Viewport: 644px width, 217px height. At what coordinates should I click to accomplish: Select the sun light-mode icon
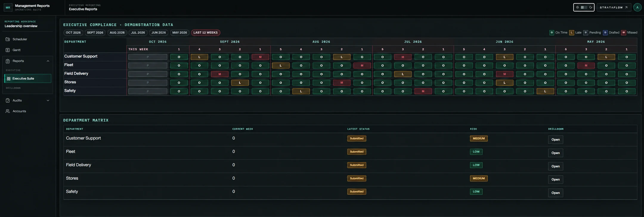click(578, 7)
